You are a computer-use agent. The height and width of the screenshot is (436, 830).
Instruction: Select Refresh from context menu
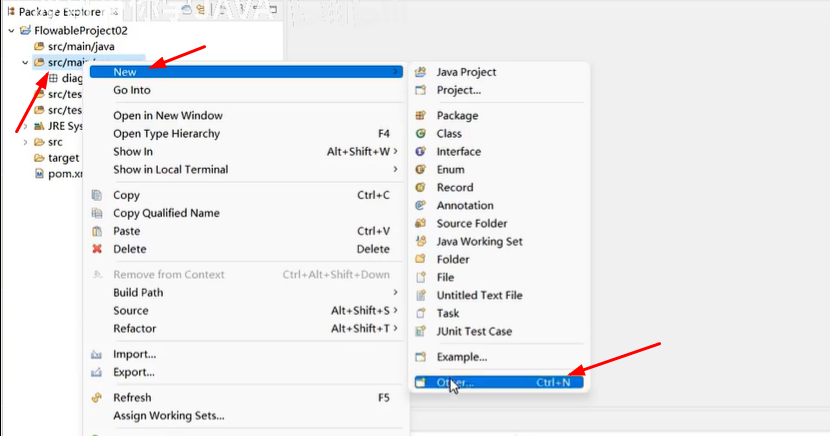coord(132,398)
